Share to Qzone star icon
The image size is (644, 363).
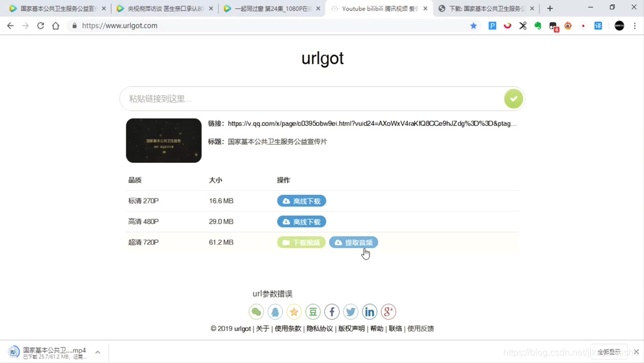coord(294,311)
